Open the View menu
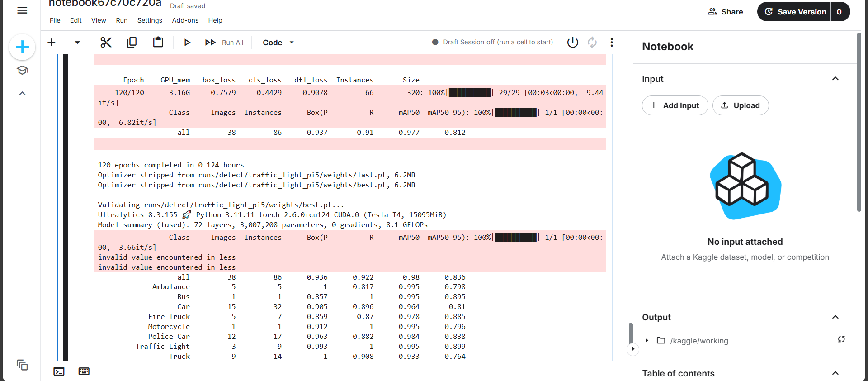This screenshot has width=868, height=381. click(99, 20)
